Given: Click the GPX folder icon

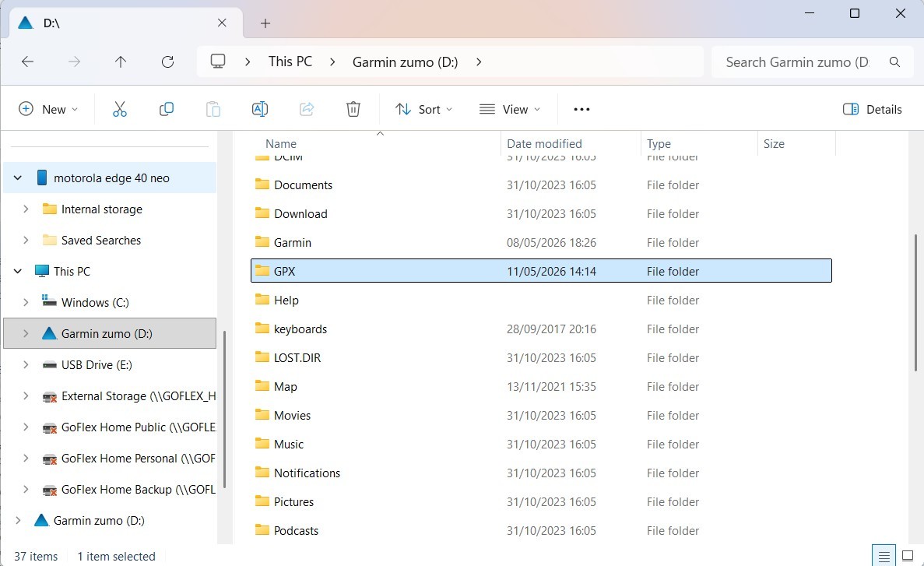Looking at the screenshot, I should click(x=262, y=271).
